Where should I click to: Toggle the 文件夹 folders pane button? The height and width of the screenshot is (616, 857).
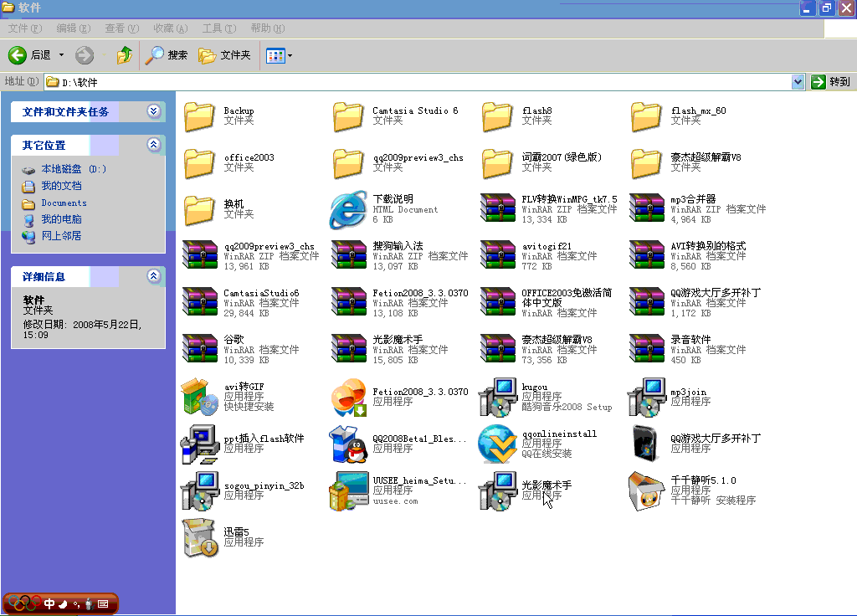[x=224, y=55]
